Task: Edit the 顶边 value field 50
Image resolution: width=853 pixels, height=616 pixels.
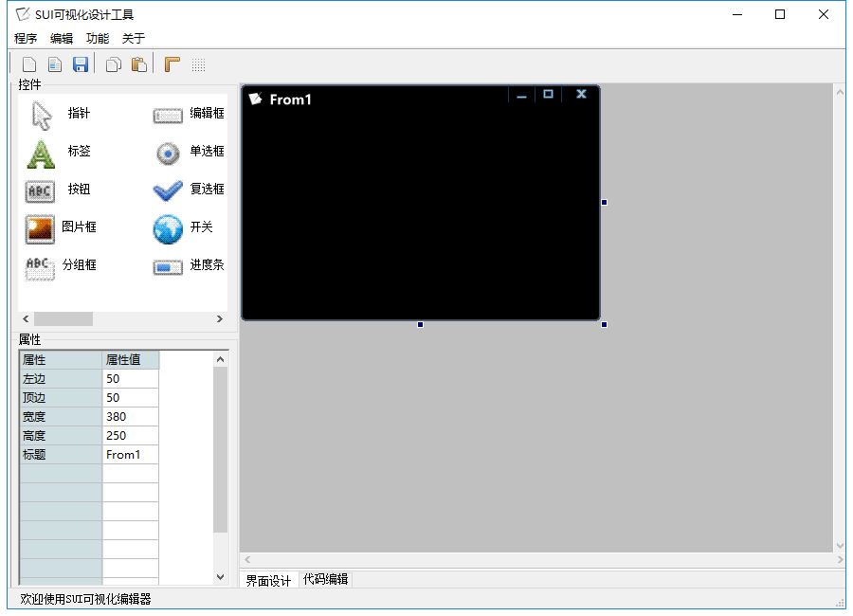Action: 131,398
